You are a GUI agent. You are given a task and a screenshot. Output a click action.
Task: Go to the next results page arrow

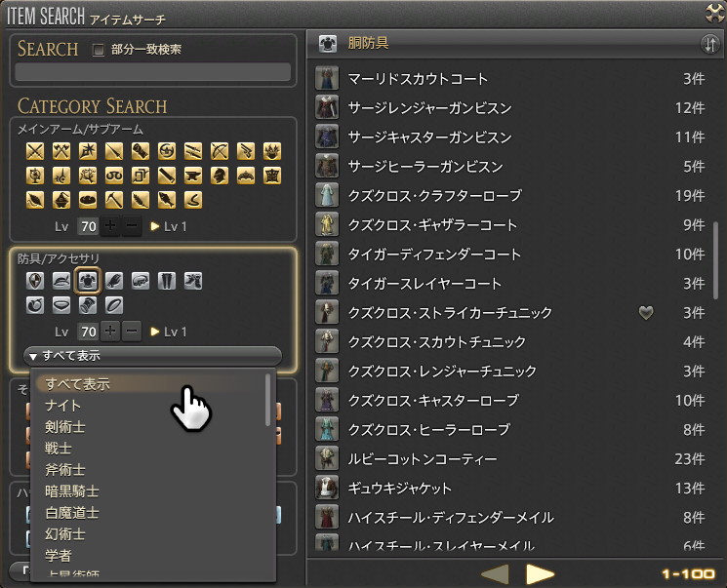coord(540,574)
